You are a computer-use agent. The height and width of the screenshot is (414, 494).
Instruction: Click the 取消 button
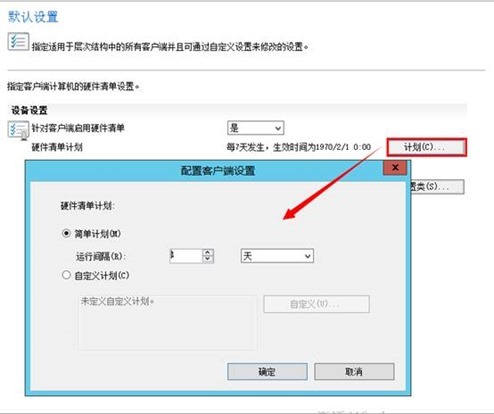(354, 372)
